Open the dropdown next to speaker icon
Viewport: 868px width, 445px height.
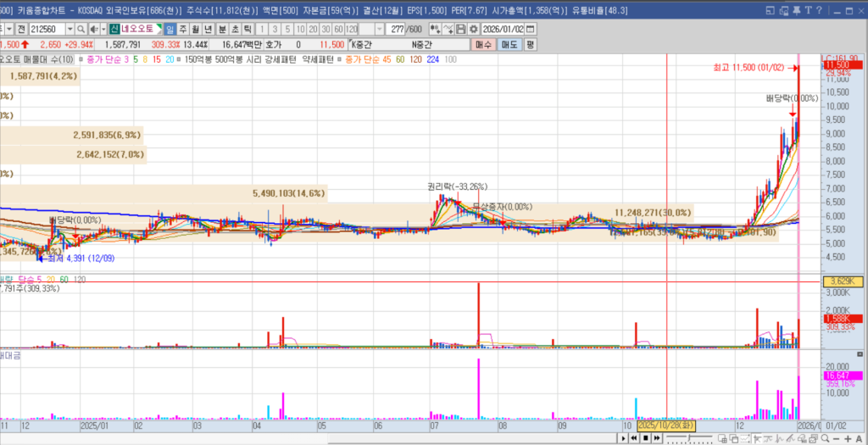[x=103, y=28]
